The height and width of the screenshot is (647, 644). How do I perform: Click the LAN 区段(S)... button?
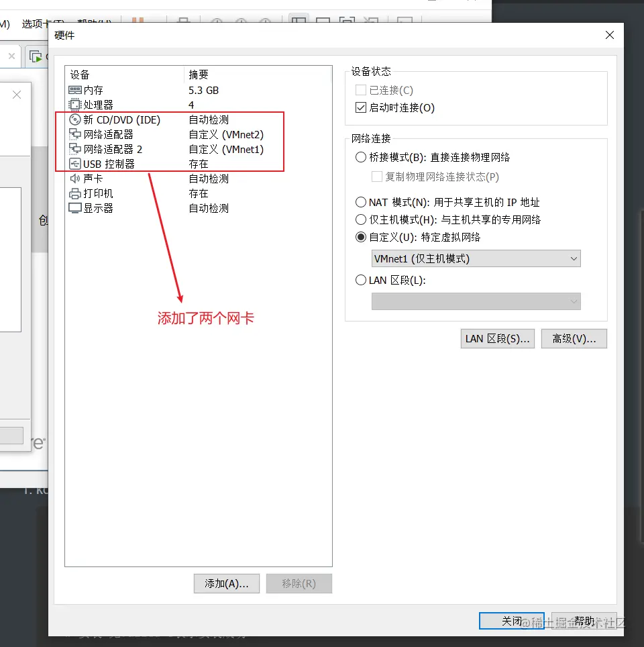pos(498,339)
